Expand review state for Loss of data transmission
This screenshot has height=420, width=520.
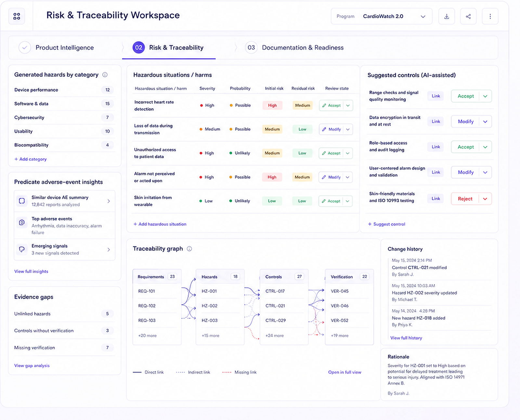point(348,129)
